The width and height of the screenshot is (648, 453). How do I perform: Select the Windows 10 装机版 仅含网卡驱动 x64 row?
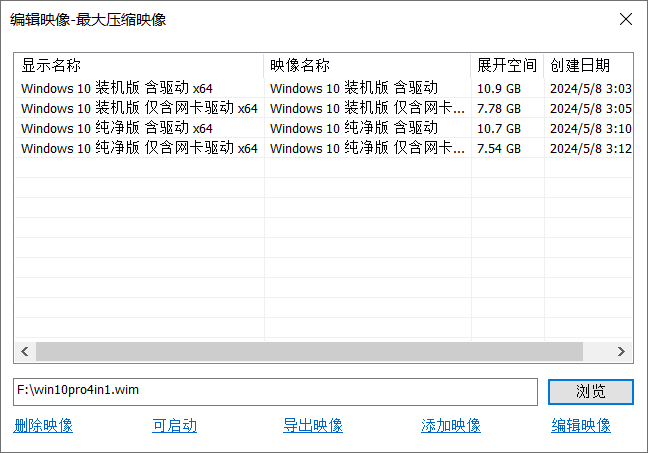(139, 108)
